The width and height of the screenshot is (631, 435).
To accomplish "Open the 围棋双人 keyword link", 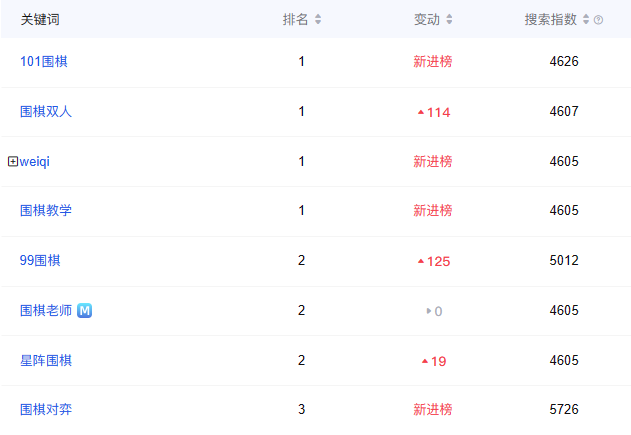I will point(46,111).
